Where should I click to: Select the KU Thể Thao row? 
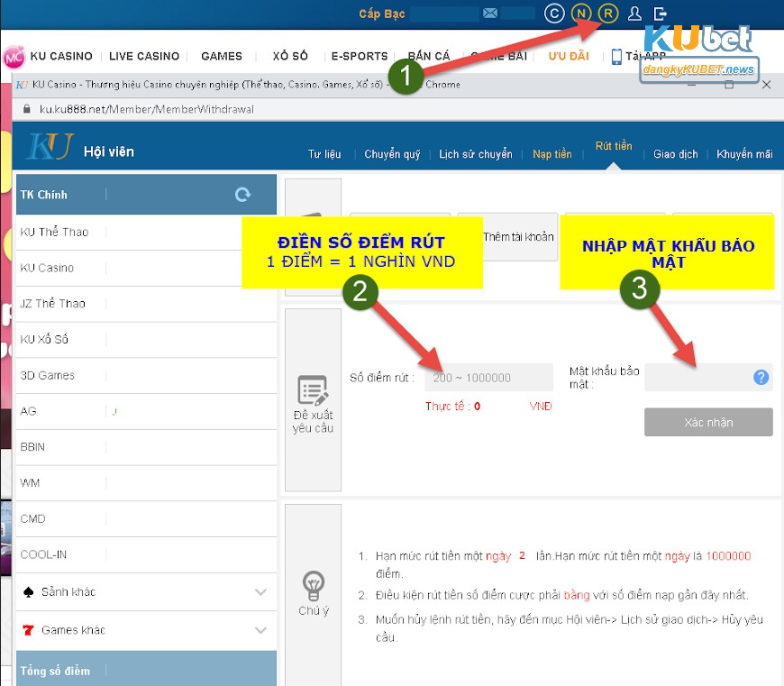146,232
